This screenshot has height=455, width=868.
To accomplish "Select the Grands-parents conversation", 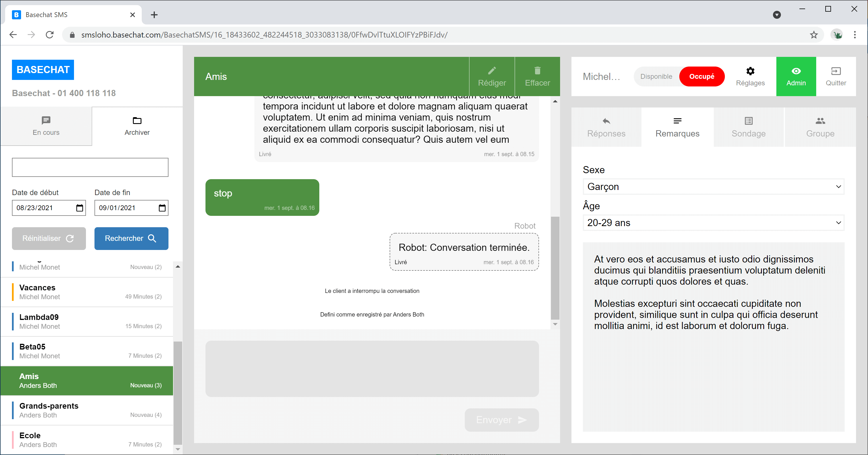I will coord(87,410).
